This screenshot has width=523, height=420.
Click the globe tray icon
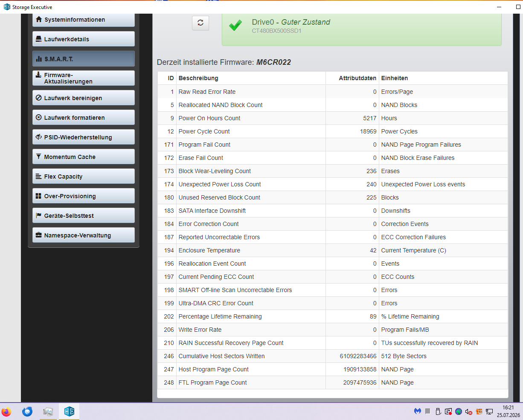tap(459, 411)
